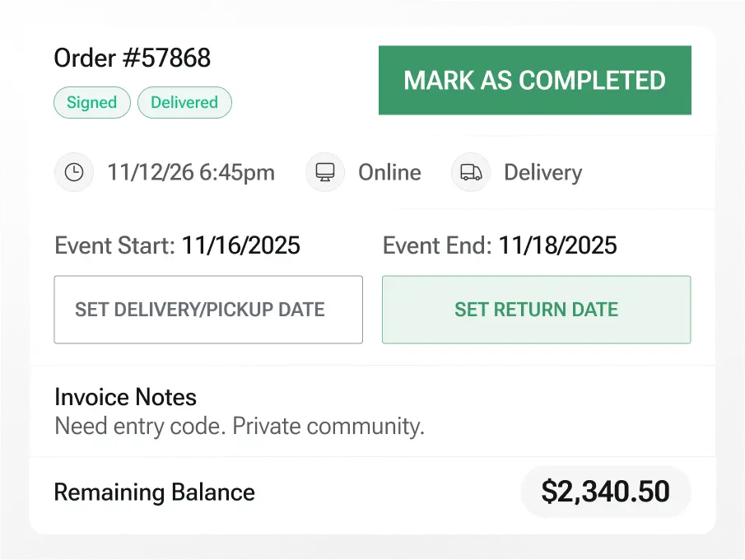Click the Remaining Balance label
The image size is (745, 560).
tap(154, 492)
